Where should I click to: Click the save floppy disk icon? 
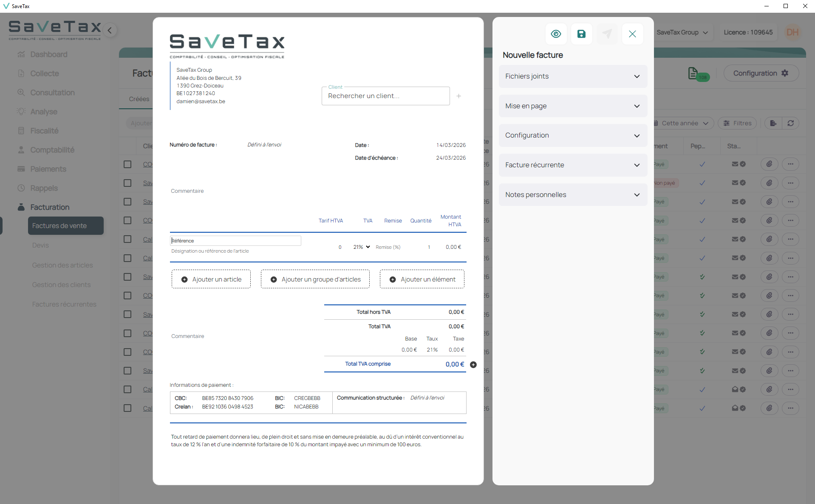(581, 34)
